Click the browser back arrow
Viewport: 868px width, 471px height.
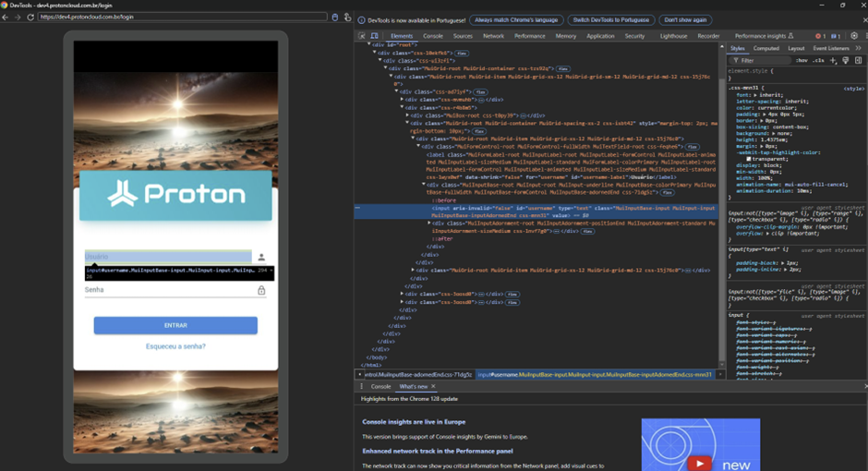click(5, 18)
